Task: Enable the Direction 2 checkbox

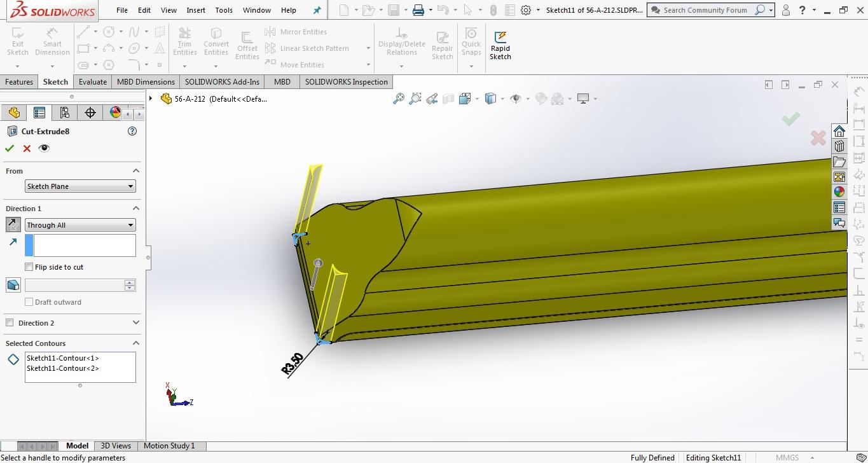Action: click(10, 323)
